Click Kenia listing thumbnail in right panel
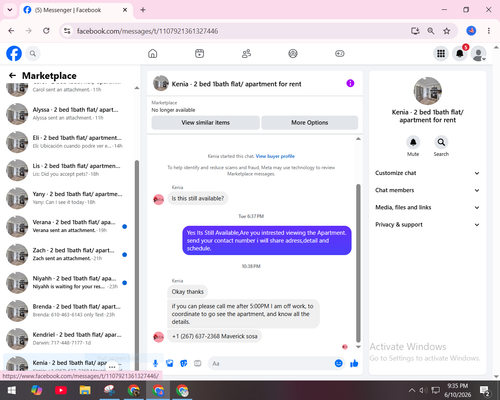 pos(428,91)
